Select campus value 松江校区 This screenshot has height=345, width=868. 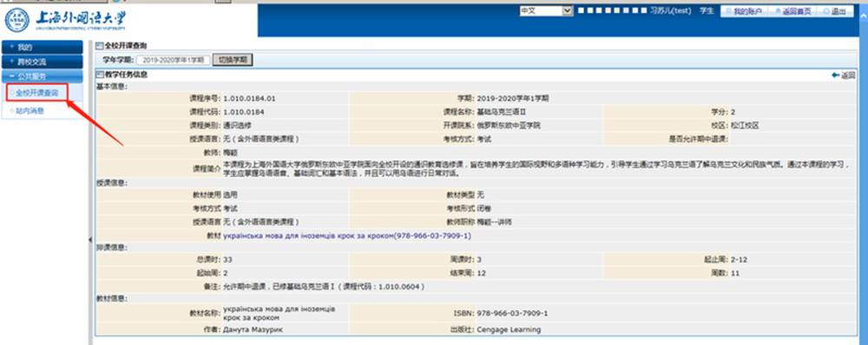tap(745, 126)
